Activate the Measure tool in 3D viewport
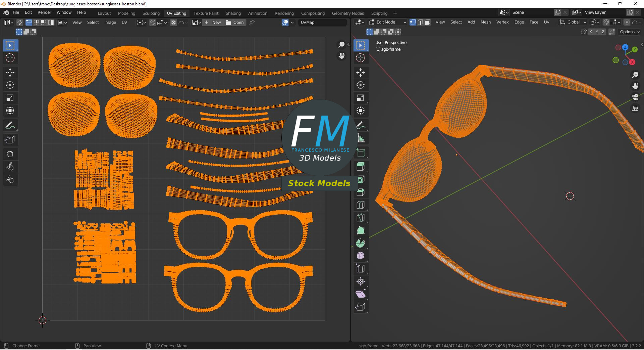 pyautogui.click(x=361, y=138)
